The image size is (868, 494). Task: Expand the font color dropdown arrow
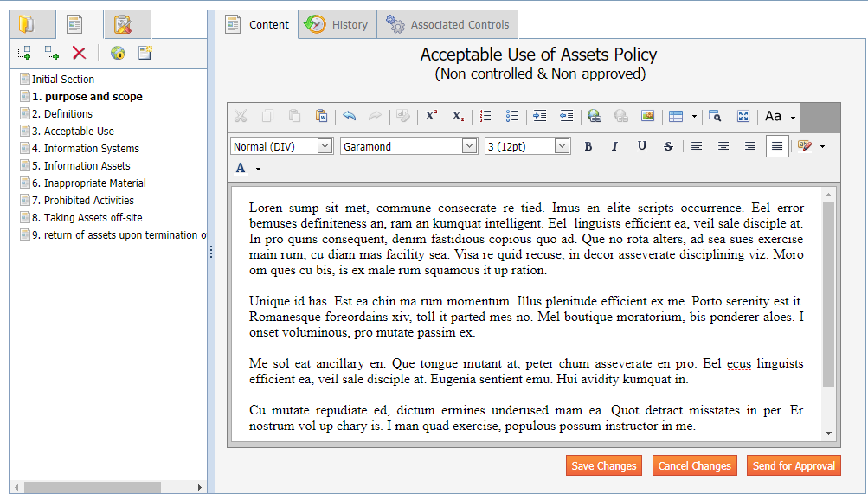coord(258,169)
